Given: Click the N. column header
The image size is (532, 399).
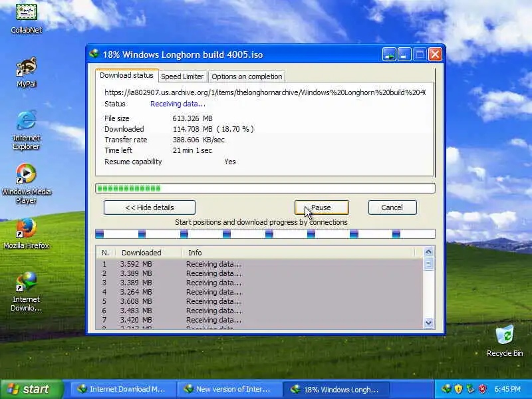Looking at the screenshot, I should pyautogui.click(x=106, y=253).
